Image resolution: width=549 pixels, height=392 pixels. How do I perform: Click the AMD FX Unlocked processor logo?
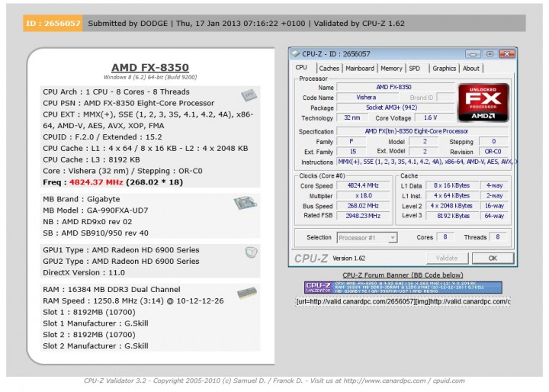click(x=483, y=102)
